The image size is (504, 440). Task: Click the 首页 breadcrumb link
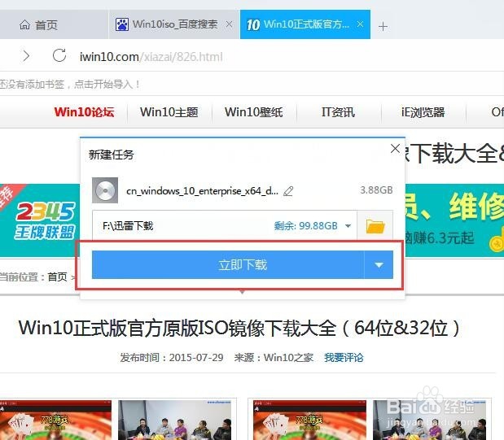point(57,277)
